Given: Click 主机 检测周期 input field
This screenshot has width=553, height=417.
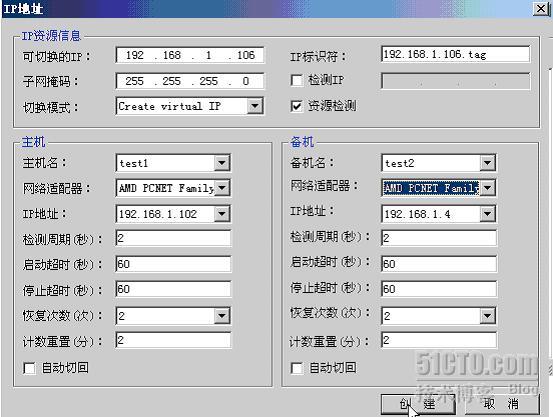Looking at the screenshot, I should (x=173, y=238).
